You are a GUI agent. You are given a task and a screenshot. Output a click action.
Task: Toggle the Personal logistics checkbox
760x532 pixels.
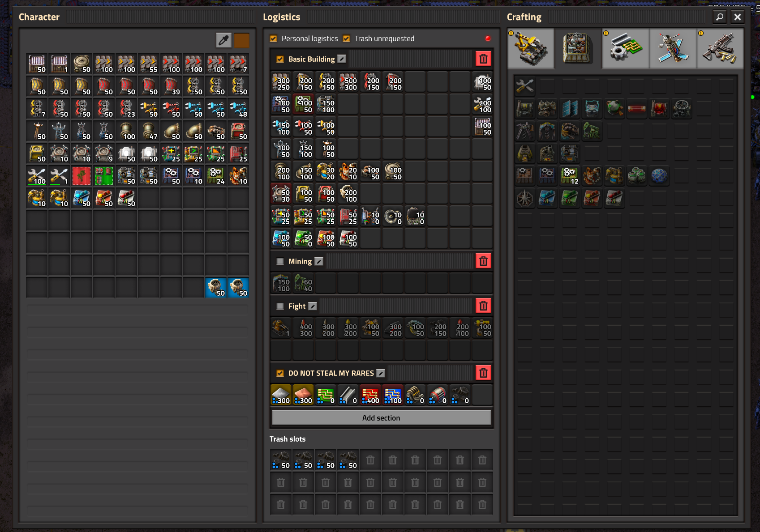273,39
